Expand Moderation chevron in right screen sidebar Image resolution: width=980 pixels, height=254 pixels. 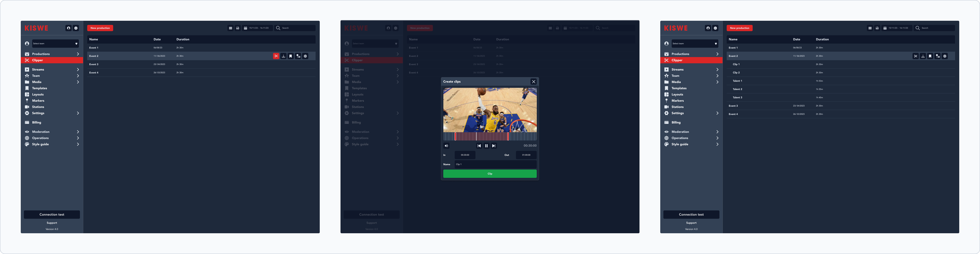[718, 132]
